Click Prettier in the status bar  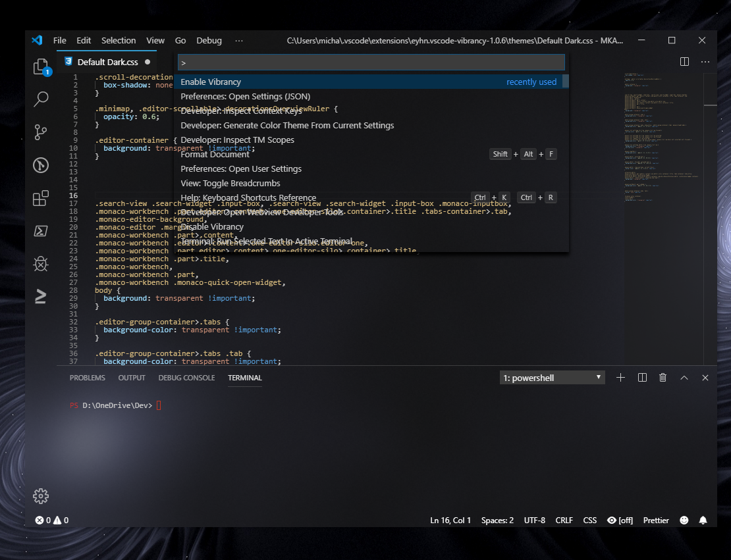tap(656, 520)
